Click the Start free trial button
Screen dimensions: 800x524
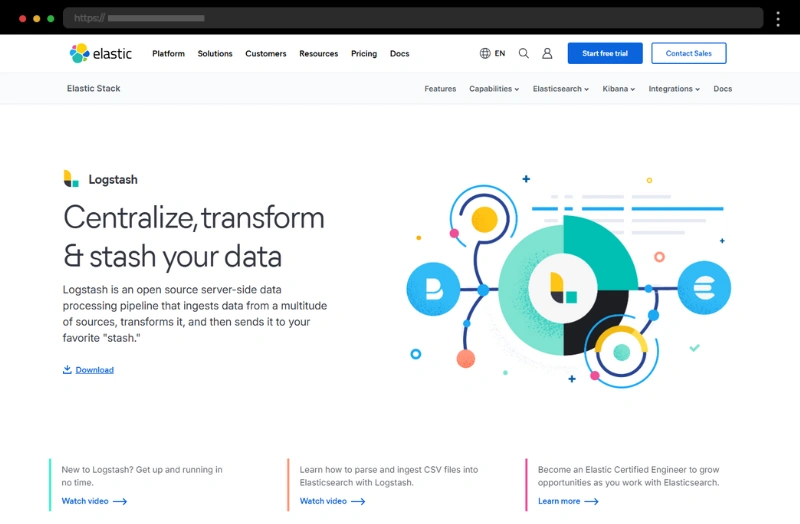pyautogui.click(x=605, y=53)
